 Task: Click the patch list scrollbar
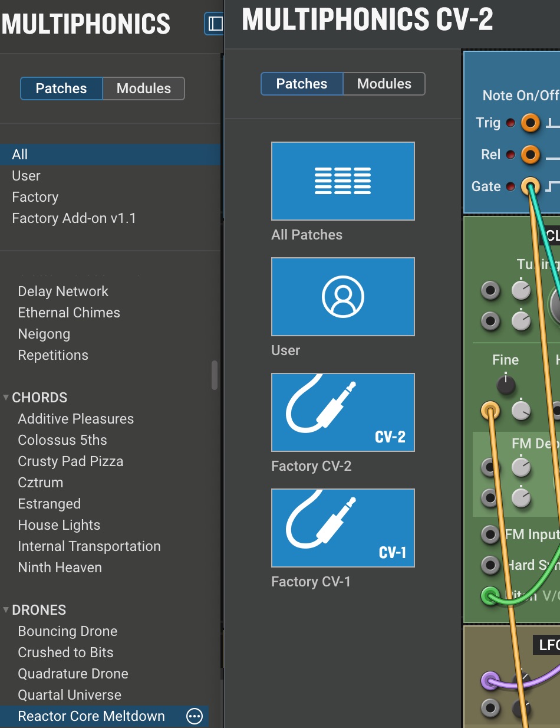point(215,375)
